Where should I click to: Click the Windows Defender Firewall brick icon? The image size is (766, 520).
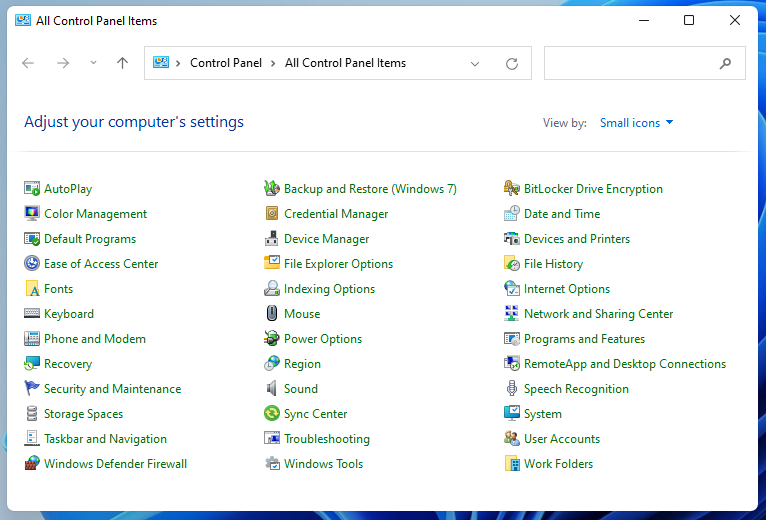click(32, 463)
